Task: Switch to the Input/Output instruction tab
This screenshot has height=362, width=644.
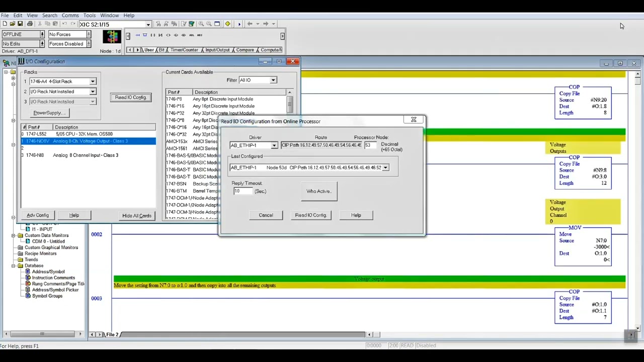Action: coord(217,50)
